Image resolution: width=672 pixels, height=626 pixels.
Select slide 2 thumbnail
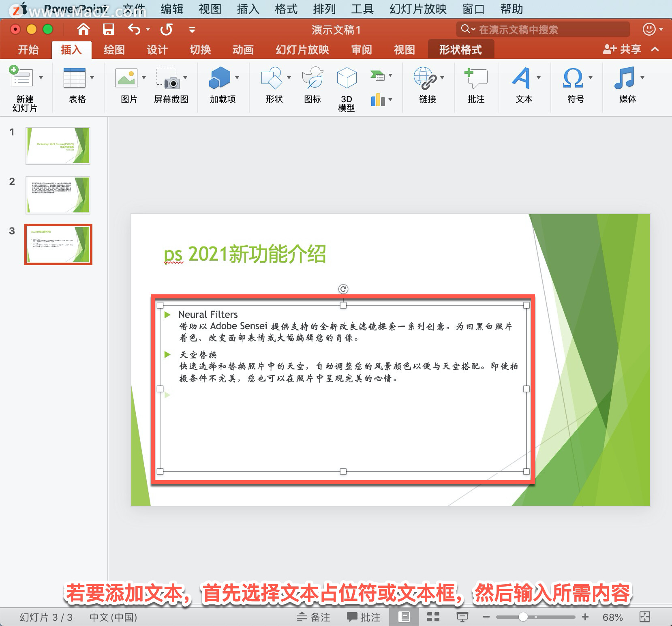pyautogui.click(x=58, y=195)
